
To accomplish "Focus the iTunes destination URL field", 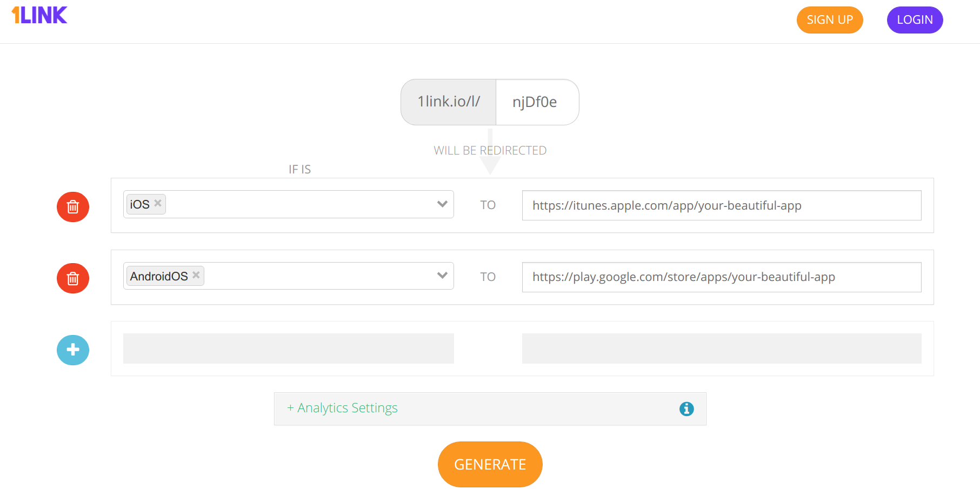I will [722, 205].
